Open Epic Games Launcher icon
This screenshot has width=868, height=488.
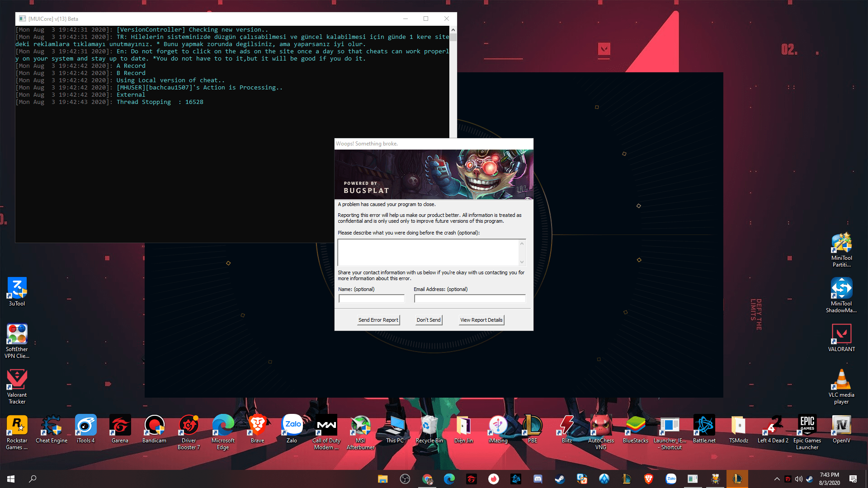click(807, 432)
